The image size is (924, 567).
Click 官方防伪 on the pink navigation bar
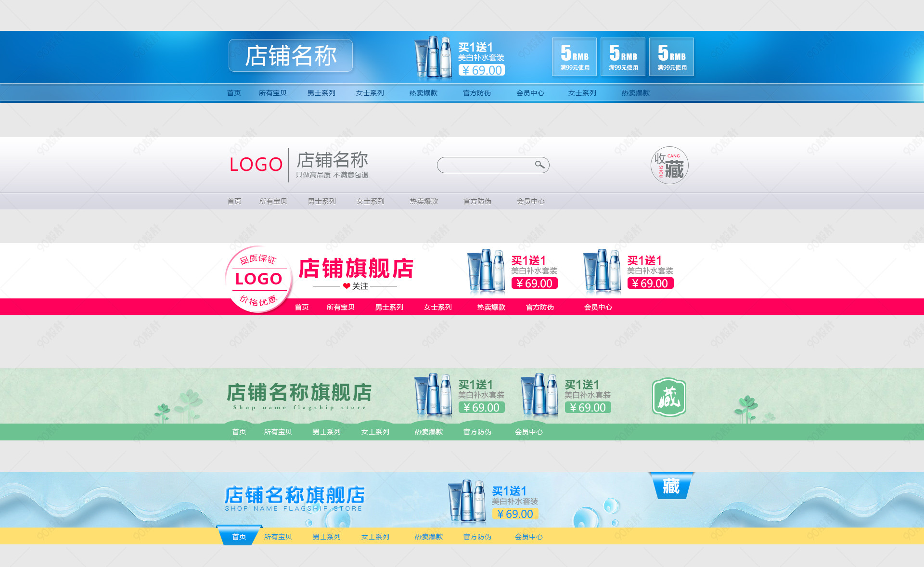point(539,307)
